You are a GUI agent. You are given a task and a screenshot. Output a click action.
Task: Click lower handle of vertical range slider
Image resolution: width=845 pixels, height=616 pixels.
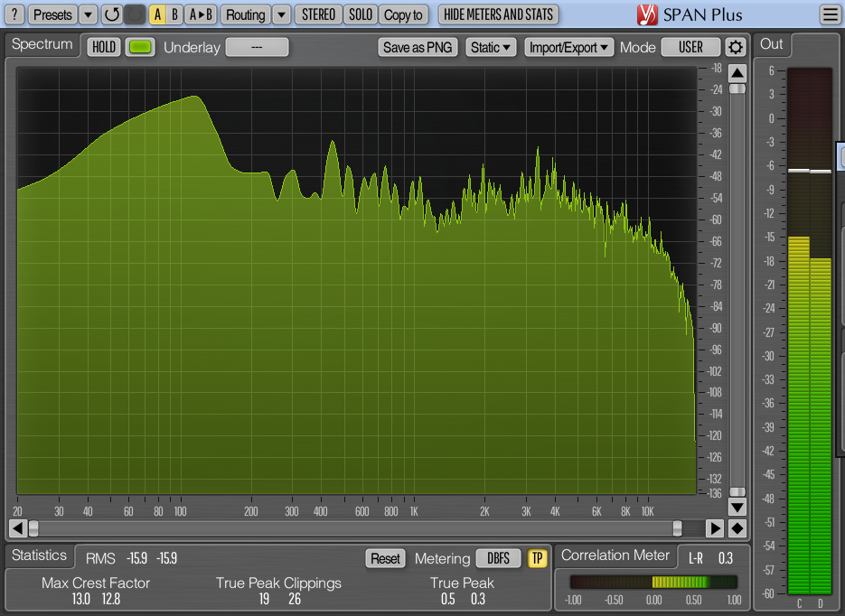pos(737,491)
